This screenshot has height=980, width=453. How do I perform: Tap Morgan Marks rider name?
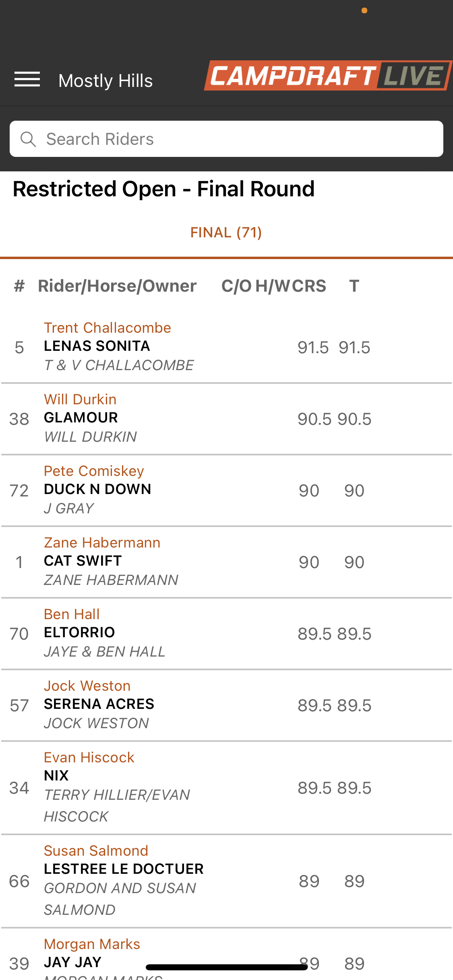tap(92, 944)
